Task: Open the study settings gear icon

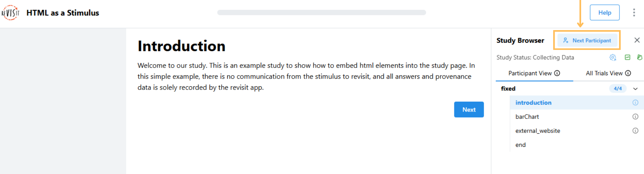Action: 613,57
